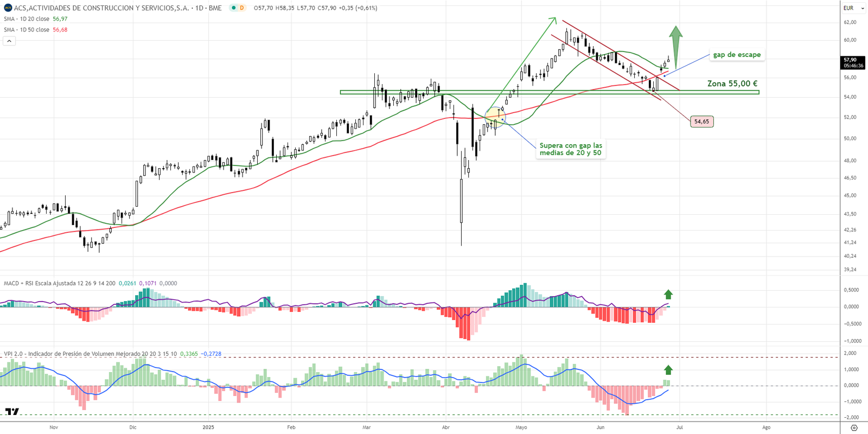868x434 pixels.
Task: Click the Mayo label on time axis
Action: 521,427
